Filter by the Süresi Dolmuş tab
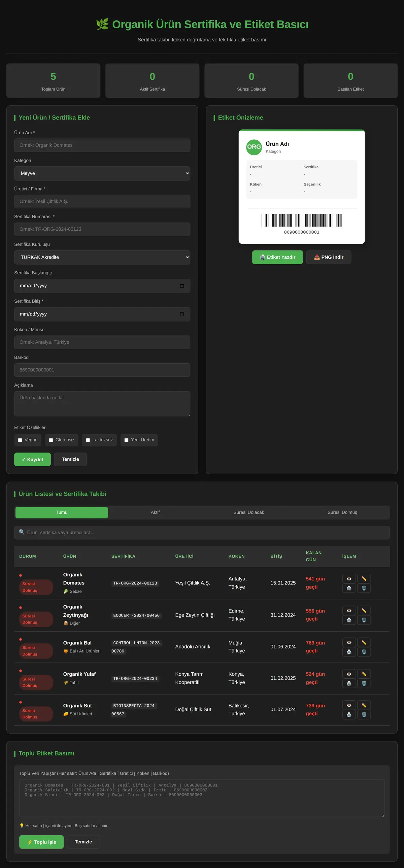This screenshot has width=404, height=868. coord(342,512)
